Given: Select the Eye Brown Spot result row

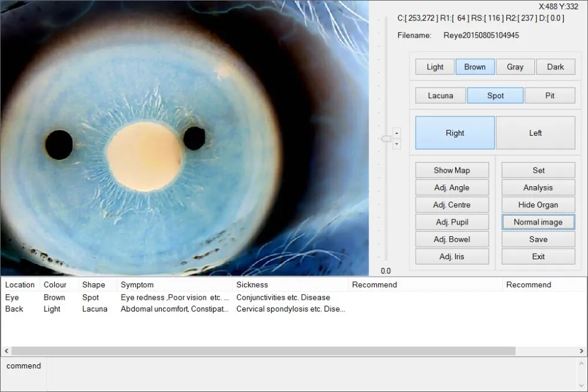Looking at the screenshot, I should point(118,297).
